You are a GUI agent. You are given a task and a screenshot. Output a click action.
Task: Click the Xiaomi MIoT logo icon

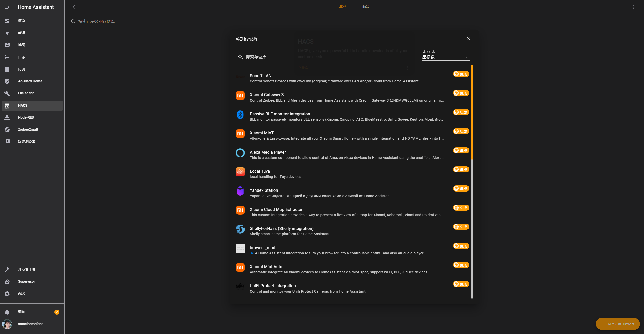[240, 134]
